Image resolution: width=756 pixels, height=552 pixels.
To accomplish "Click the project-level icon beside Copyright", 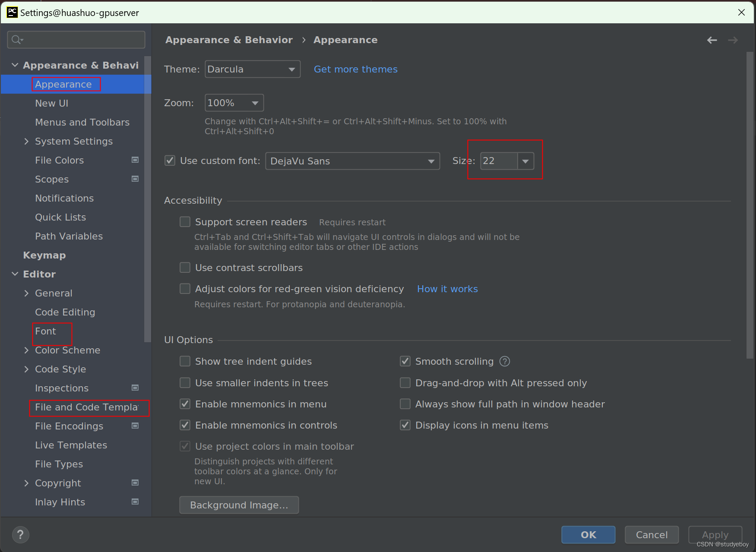I will pos(135,483).
